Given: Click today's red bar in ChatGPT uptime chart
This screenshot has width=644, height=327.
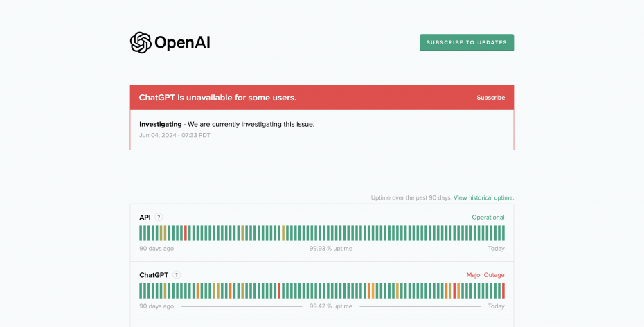Looking at the screenshot, I should point(503,290).
